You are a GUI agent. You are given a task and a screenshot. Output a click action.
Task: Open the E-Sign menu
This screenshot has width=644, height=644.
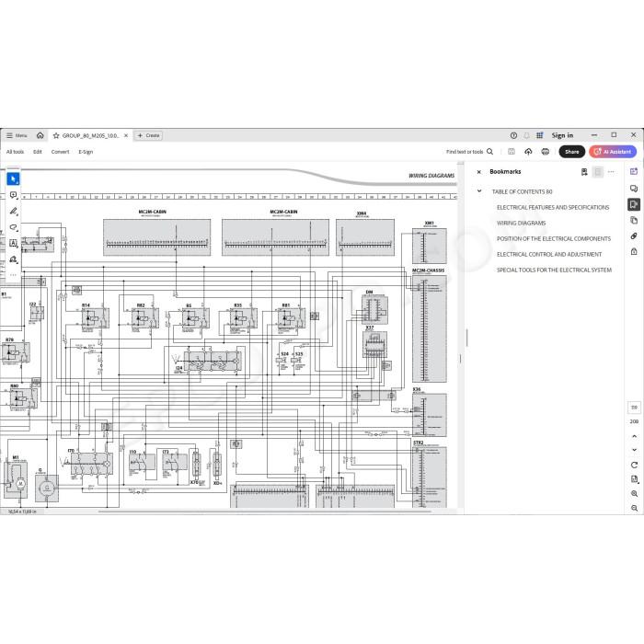tap(86, 152)
